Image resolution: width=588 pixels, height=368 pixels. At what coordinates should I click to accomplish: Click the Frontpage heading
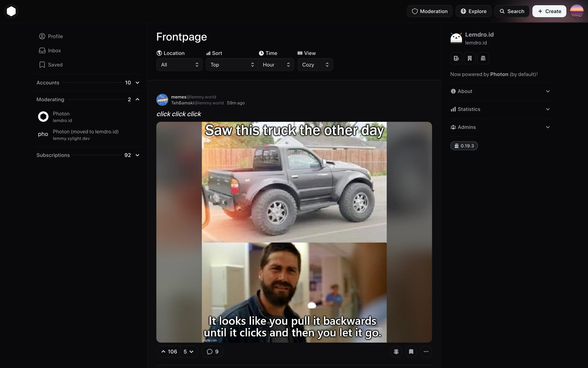tap(182, 37)
